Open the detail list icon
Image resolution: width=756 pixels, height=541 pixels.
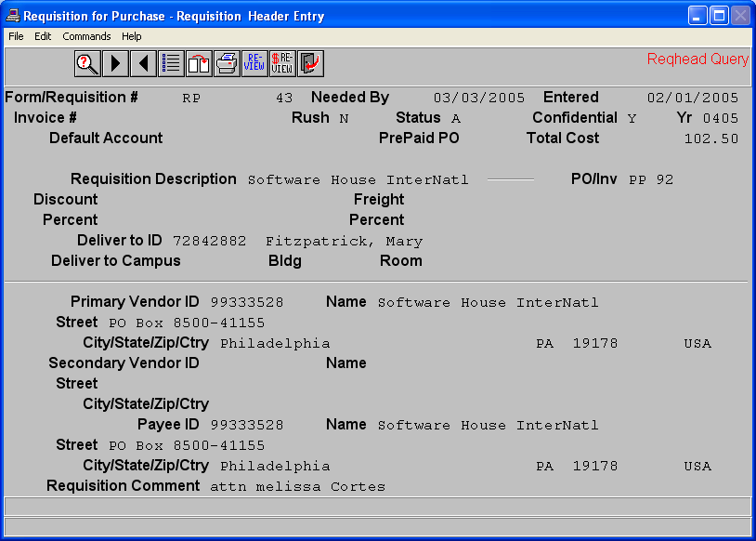pyautogui.click(x=171, y=63)
